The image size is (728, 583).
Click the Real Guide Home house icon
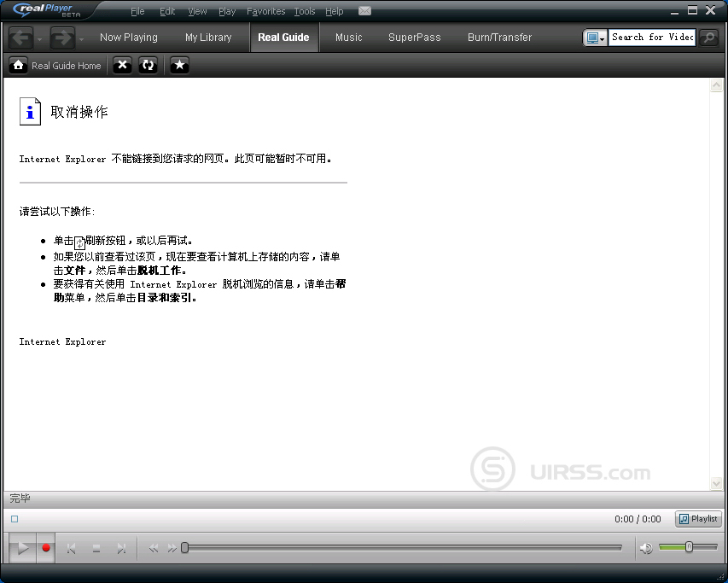pos(18,66)
